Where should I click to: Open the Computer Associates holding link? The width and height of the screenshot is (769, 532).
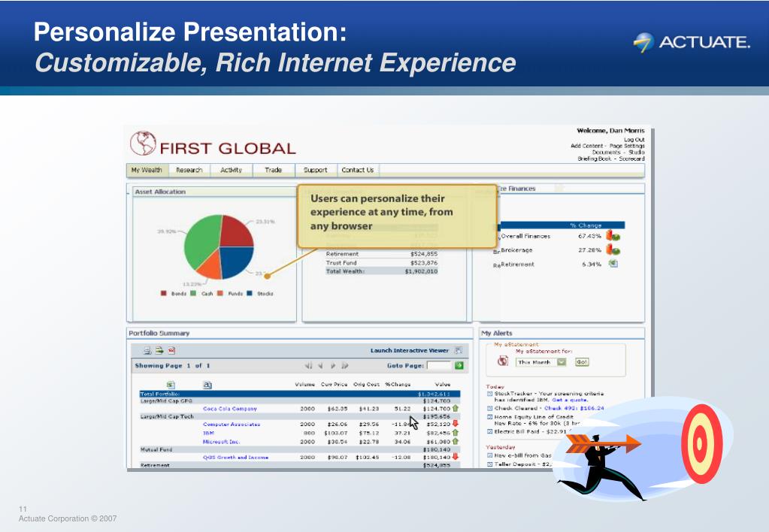click(232, 424)
